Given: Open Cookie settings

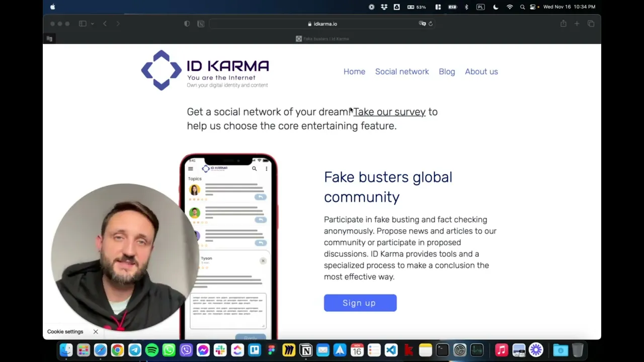Looking at the screenshot, I should tap(65, 332).
